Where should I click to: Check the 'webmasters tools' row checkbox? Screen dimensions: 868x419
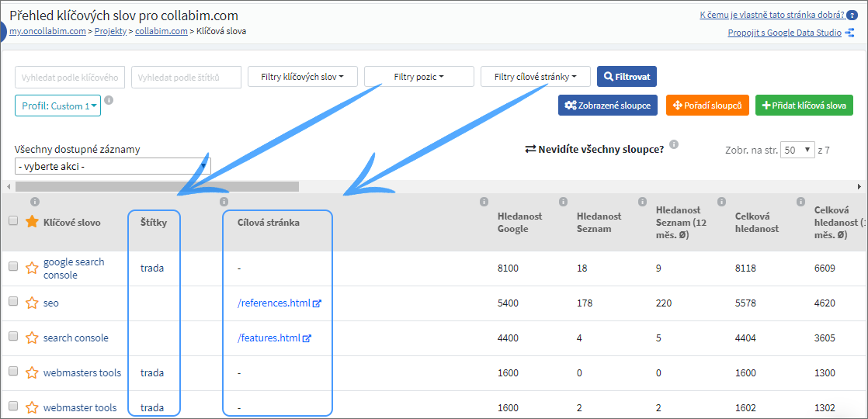13,371
